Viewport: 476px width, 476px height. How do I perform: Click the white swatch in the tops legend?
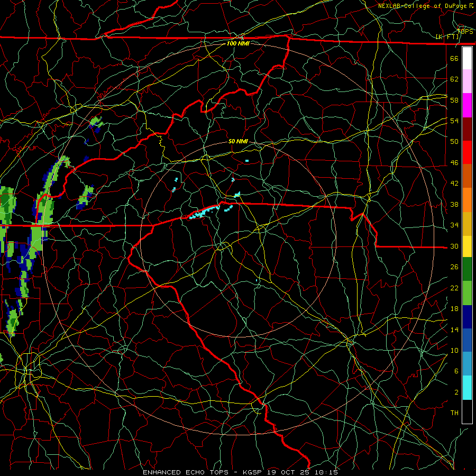point(467,58)
